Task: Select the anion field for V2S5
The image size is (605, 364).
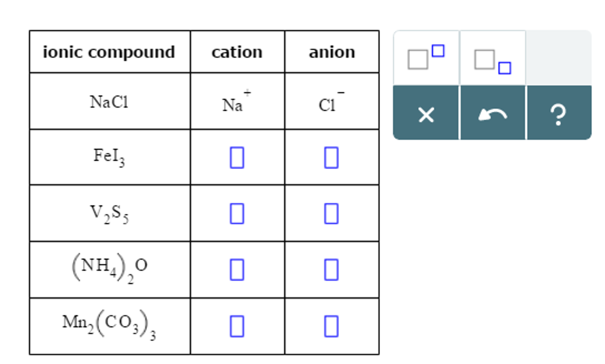Action: pos(331,214)
